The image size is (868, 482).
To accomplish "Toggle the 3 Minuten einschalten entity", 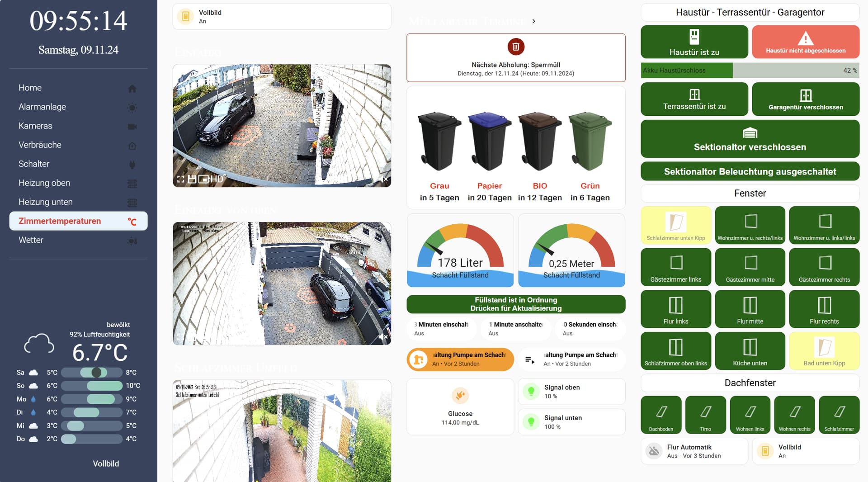I will (x=441, y=329).
